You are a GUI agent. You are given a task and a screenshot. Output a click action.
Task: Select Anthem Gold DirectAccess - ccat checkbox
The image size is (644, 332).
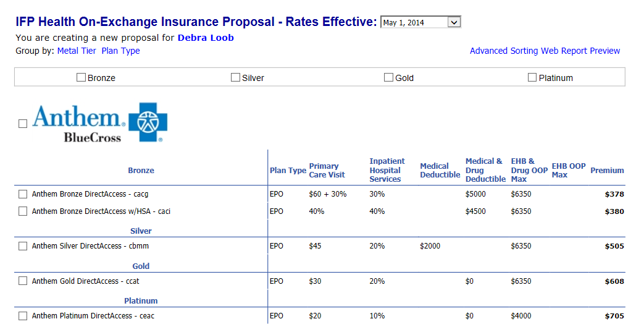[x=23, y=281]
